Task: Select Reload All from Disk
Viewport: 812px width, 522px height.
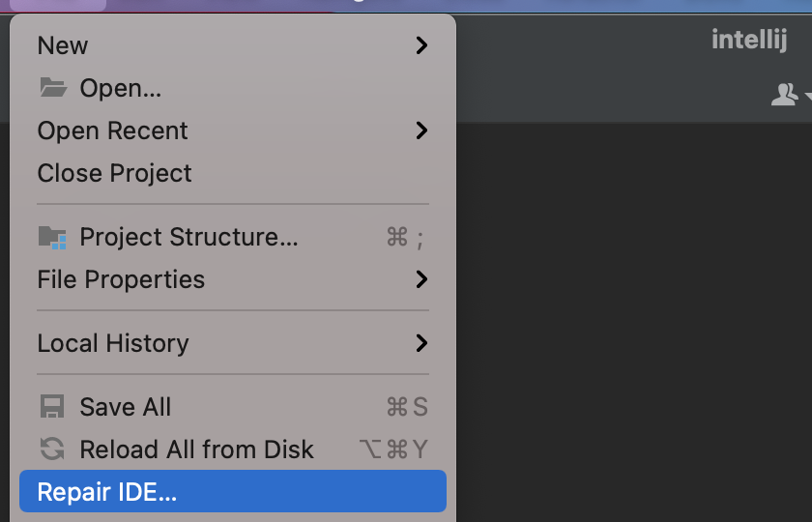Action: pyautogui.click(x=233, y=449)
